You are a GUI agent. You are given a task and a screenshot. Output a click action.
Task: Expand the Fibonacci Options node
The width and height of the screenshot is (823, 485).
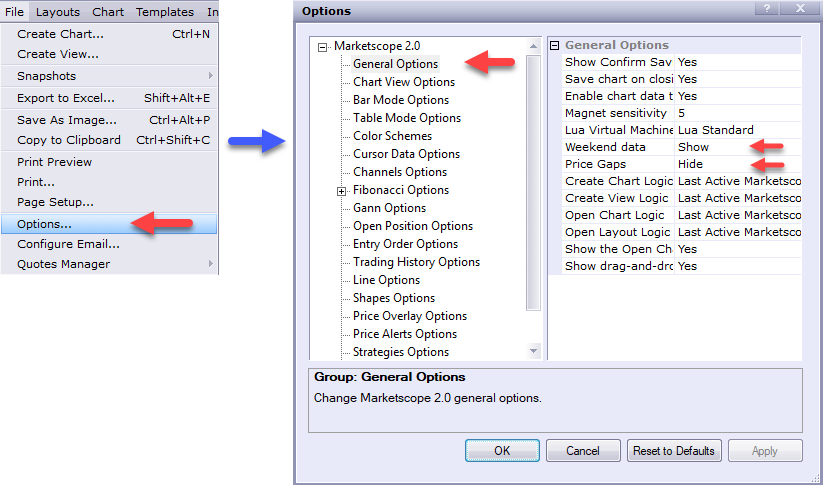[x=341, y=192]
